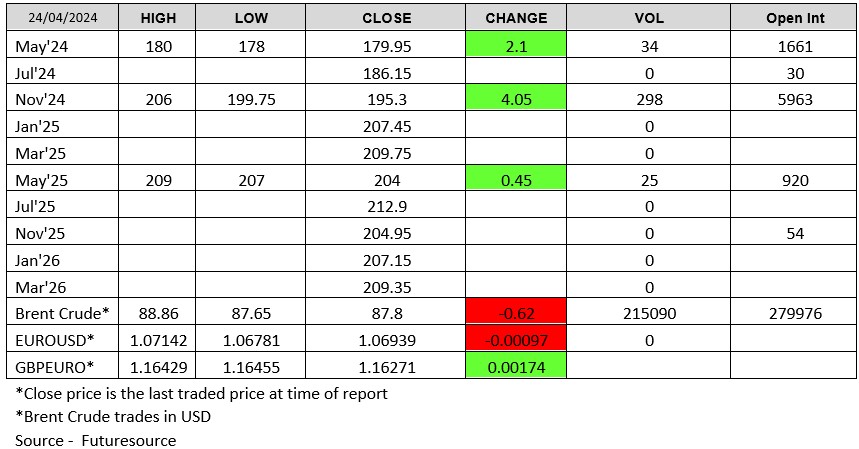Screen dimensions: 859x449
Task: Select the CLOSE column header
Action: [383, 18]
